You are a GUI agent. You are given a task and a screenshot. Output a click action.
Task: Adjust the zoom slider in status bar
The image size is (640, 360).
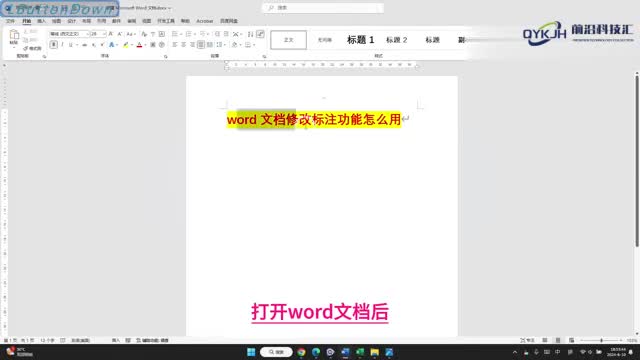coord(601,340)
